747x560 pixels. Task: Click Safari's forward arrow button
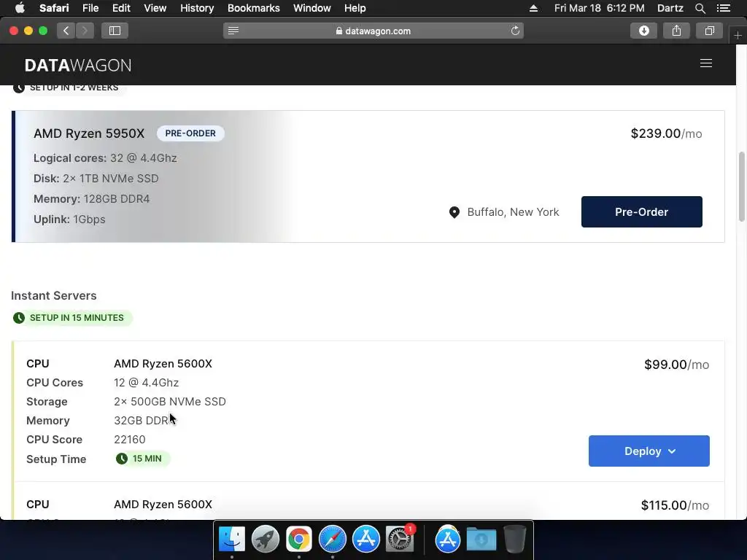point(85,31)
